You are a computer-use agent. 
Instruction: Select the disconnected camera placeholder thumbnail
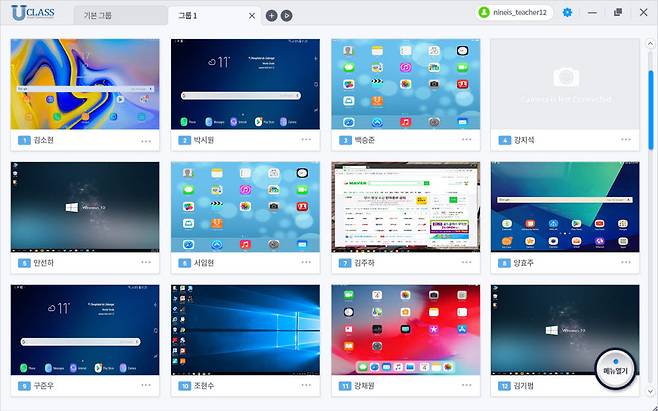tap(565, 84)
